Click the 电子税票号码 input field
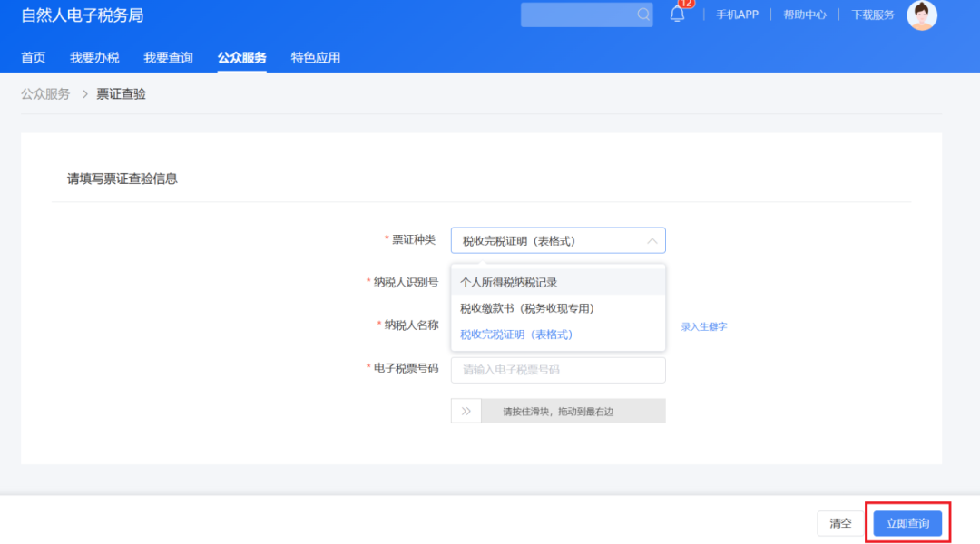980x544 pixels. [557, 370]
